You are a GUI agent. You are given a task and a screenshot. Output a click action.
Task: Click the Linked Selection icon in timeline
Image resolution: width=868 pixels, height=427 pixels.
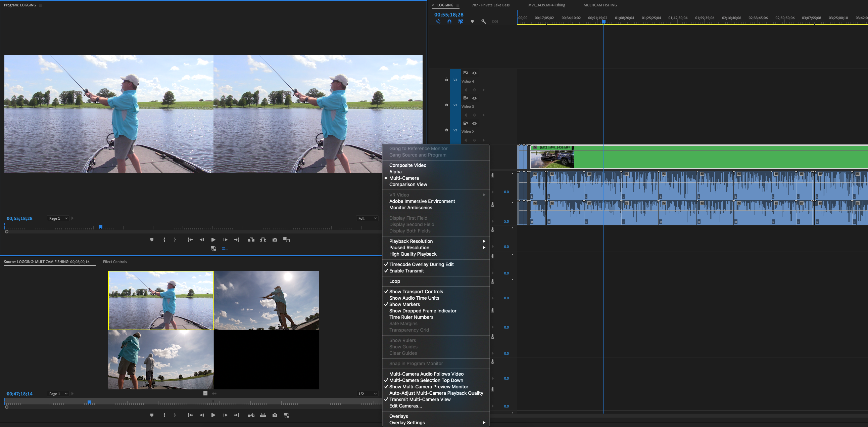461,21
